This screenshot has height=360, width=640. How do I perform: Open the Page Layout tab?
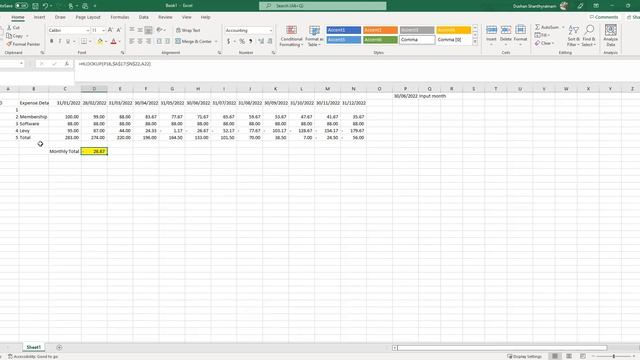(88, 17)
